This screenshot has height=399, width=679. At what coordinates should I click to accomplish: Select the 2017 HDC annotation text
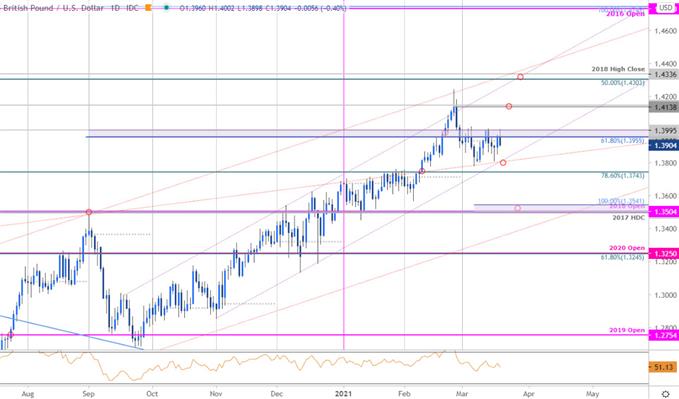pyautogui.click(x=628, y=217)
